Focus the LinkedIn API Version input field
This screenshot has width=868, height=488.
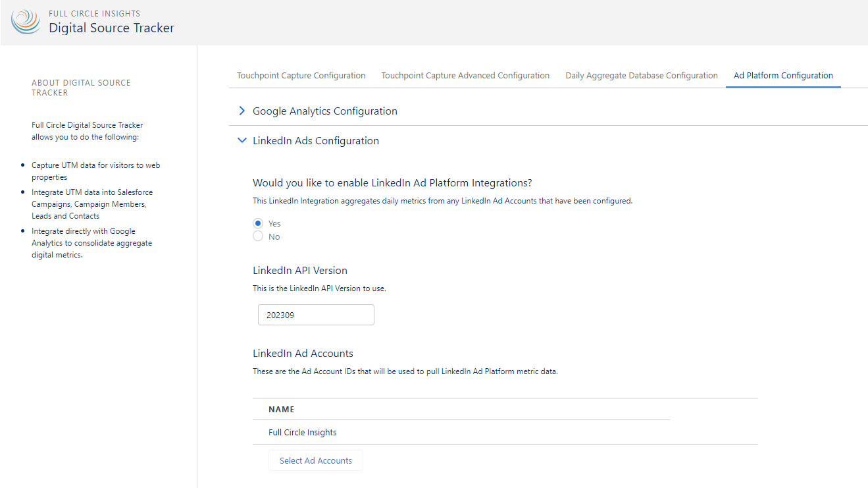click(x=316, y=315)
